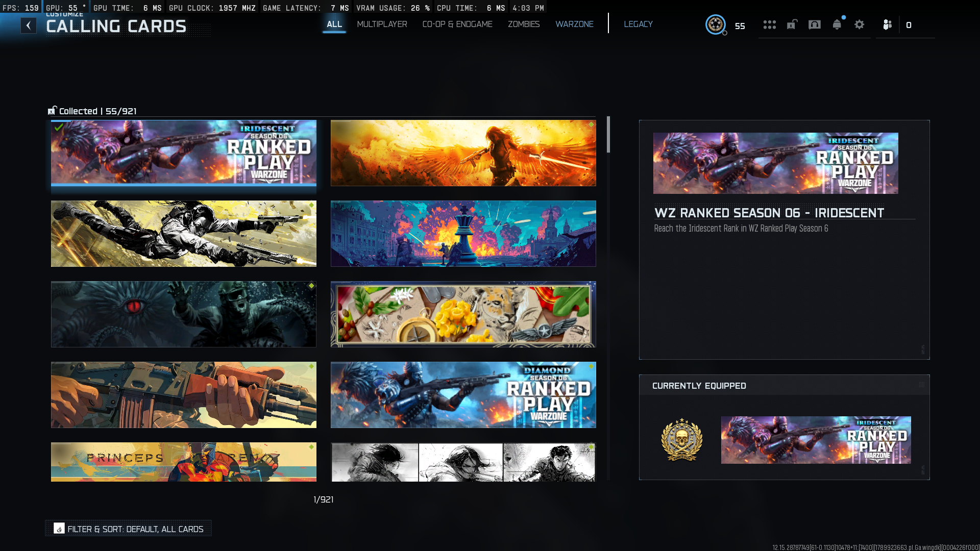Click the filter and sort key icon
The image size is (980, 551).
point(59,529)
